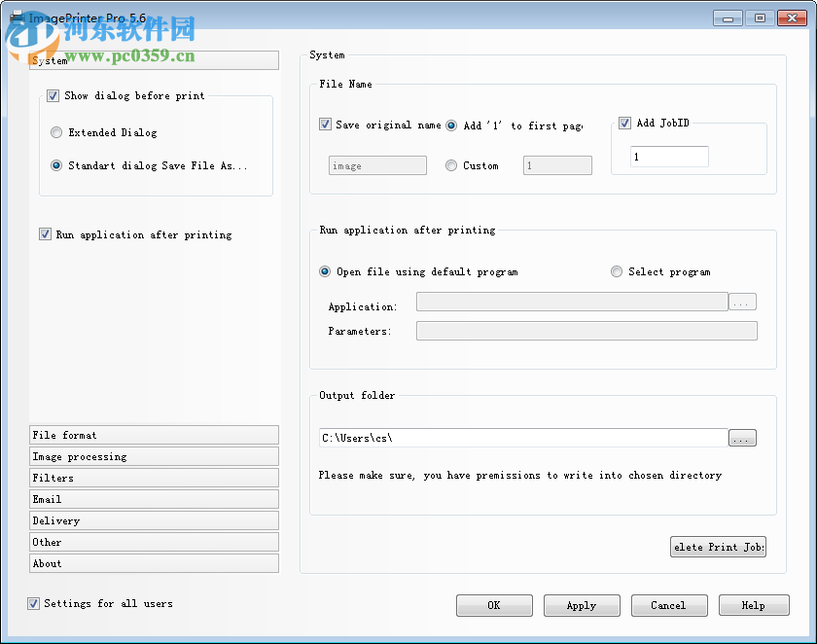
Task: Click the JobID number input field
Action: point(669,156)
